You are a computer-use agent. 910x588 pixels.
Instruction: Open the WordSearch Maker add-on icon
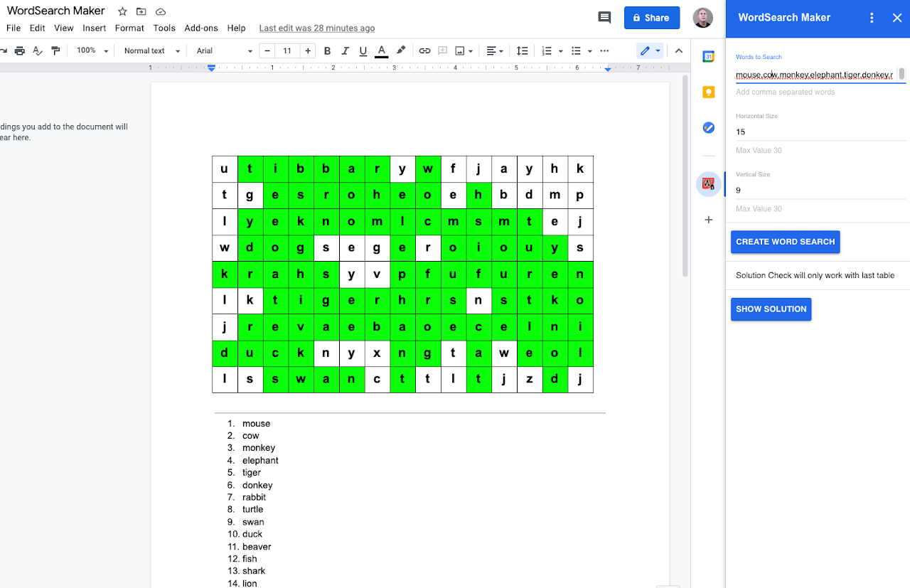coord(708,183)
